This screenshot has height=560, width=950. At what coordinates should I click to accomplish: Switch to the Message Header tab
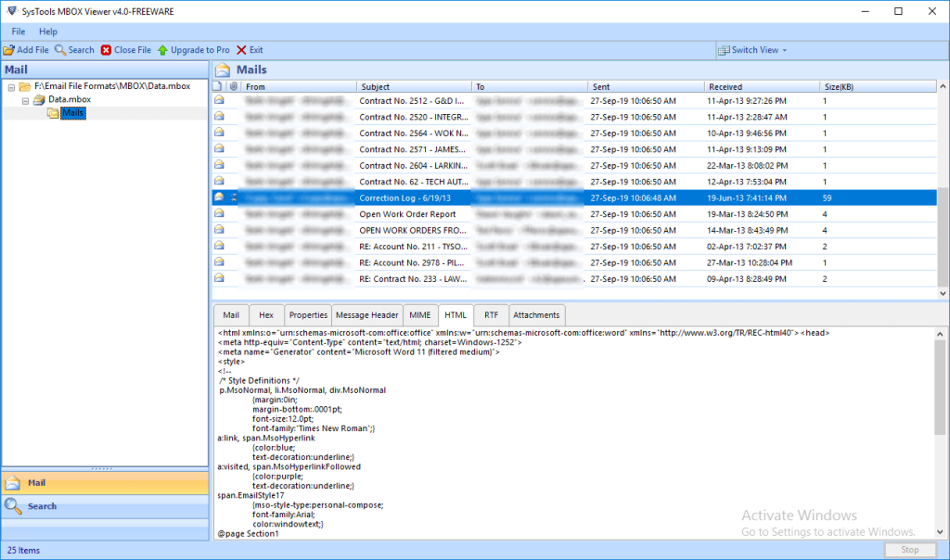pos(366,315)
